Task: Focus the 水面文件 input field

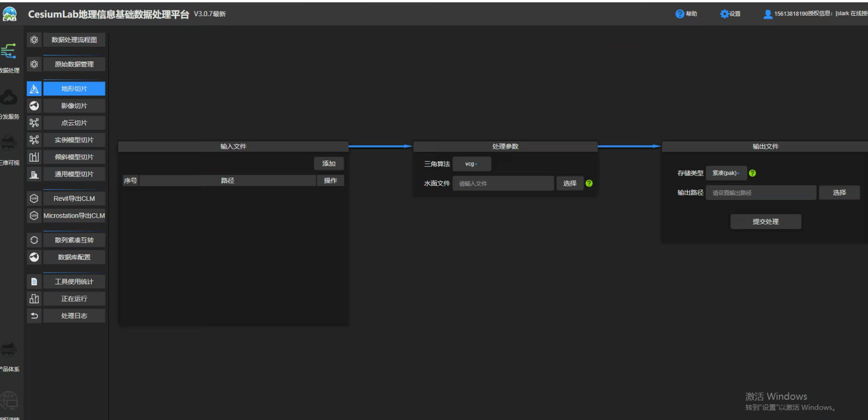Action: coord(503,183)
